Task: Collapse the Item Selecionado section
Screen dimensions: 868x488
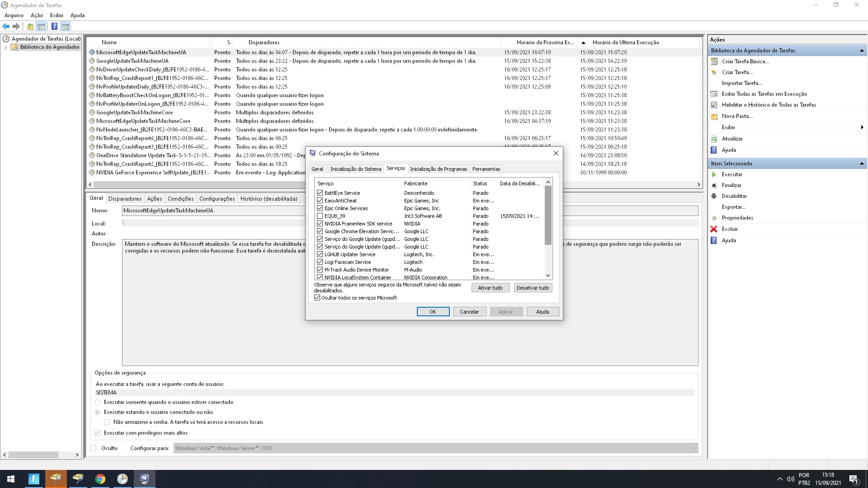Action: [861, 164]
